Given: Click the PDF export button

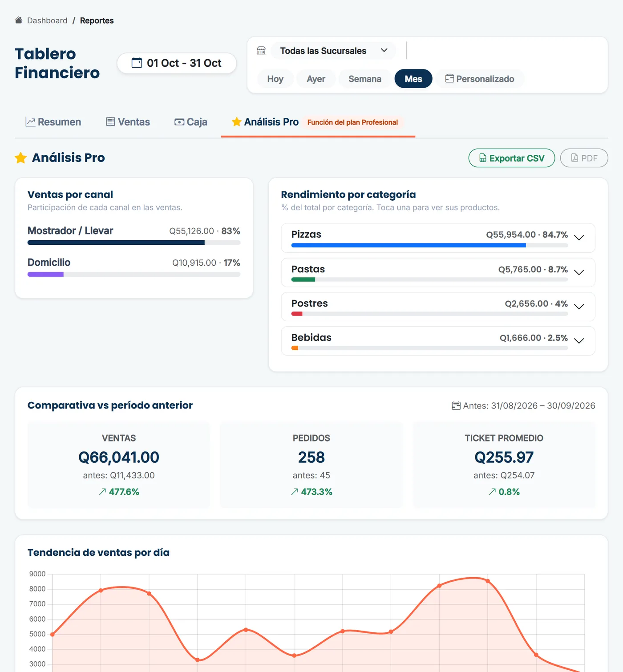Looking at the screenshot, I should click(x=584, y=158).
